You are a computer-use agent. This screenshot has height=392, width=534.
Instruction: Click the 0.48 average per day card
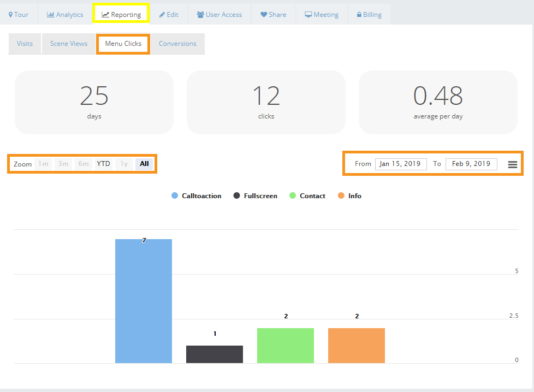(x=438, y=102)
